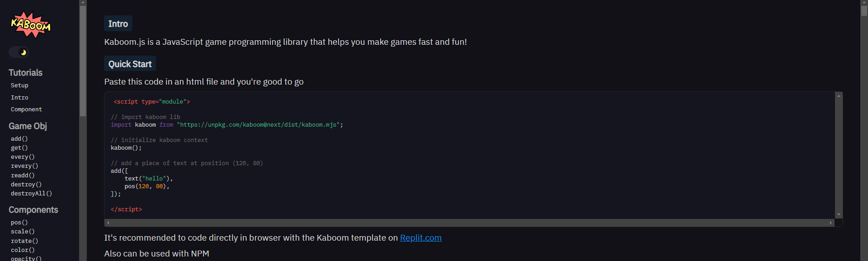Open the Setup tutorial page
Image resolution: width=868 pixels, height=261 pixels.
(x=19, y=85)
